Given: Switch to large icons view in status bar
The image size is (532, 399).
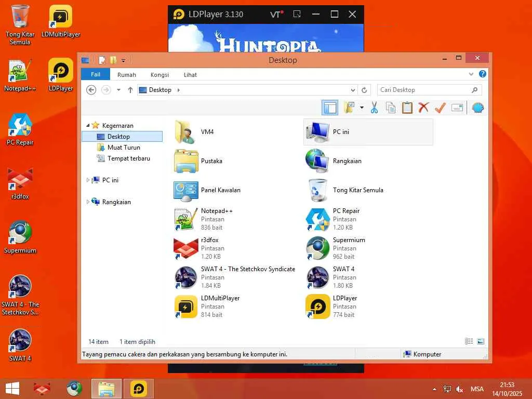Looking at the screenshot, I should point(481,341).
